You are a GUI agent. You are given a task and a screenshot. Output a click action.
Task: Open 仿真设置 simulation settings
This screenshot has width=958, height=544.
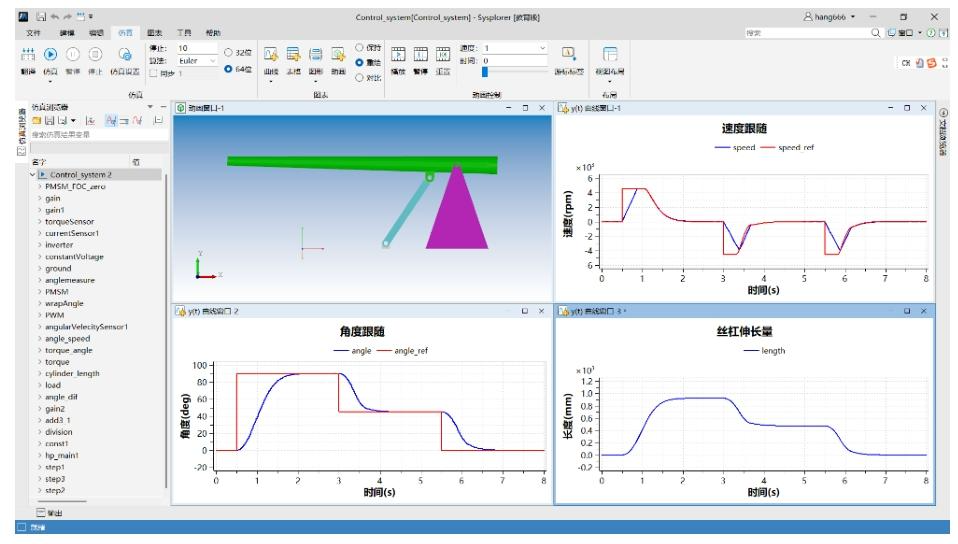point(125,55)
